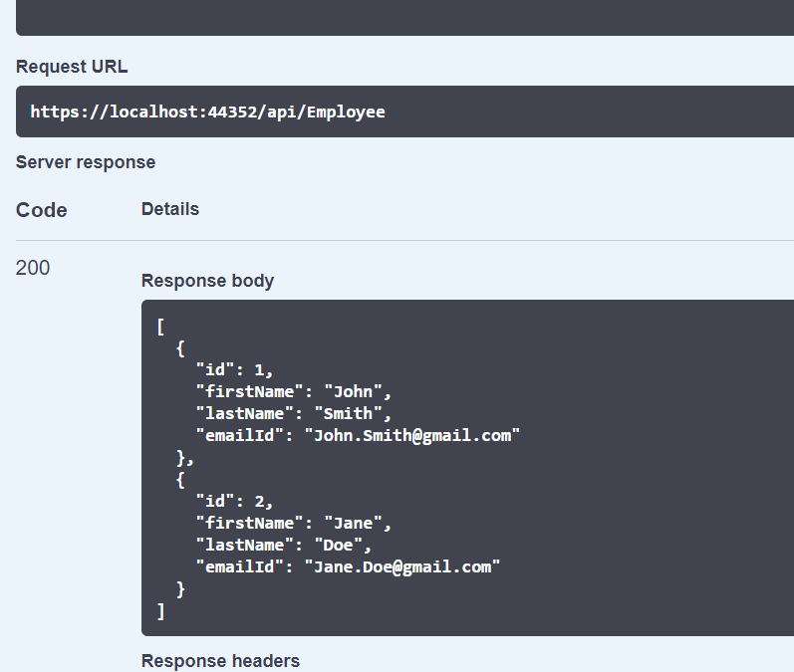Click the opening square bracket of JSON array
Viewport: 794px width, 672px height.
pos(160,327)
